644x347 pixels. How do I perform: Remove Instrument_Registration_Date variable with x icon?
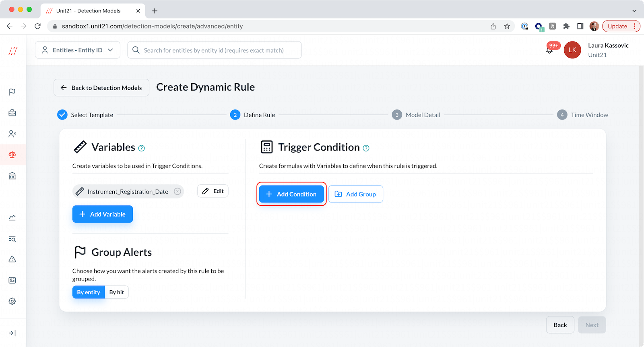(x=177, y=192)
